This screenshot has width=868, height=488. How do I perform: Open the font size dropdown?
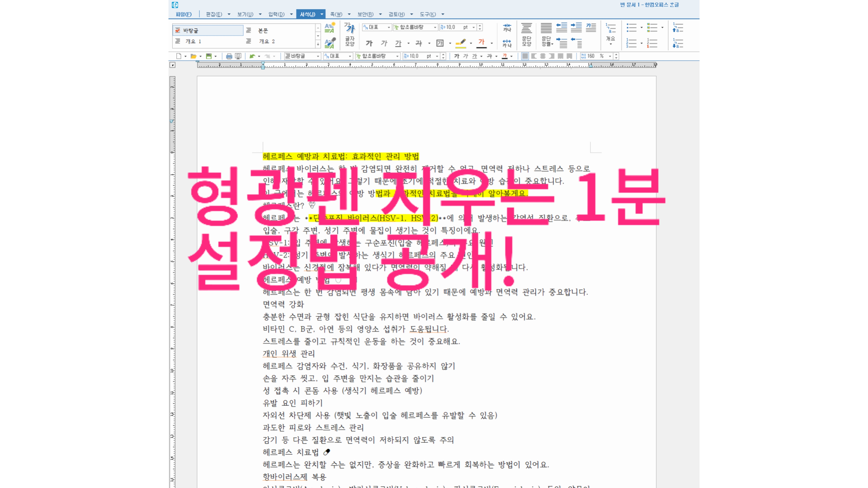(x=473, y=27)
